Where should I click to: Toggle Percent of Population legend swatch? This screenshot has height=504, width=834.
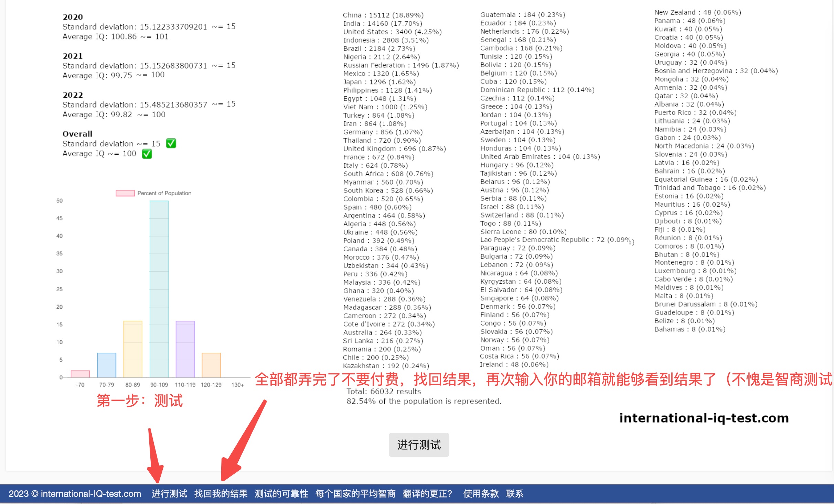click(x=125, y=193)
